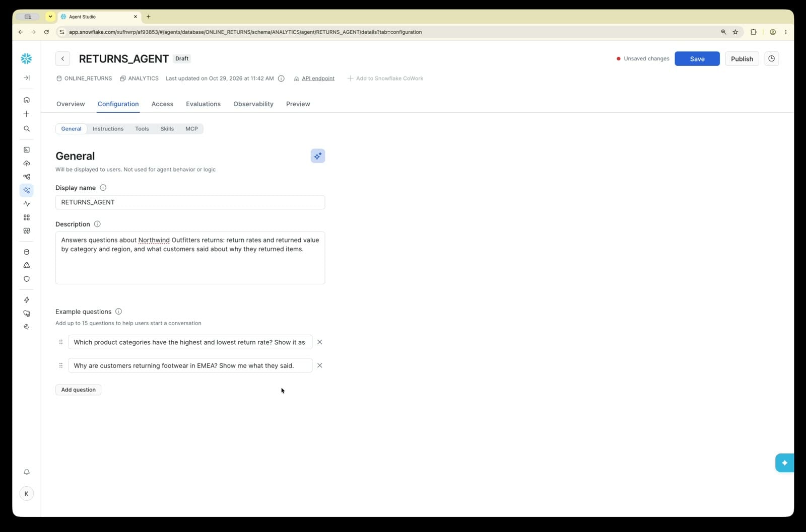The width and height of the screenshot is (806, 532).
Task: Click into the Display name input field
Action: pos(190,202)
